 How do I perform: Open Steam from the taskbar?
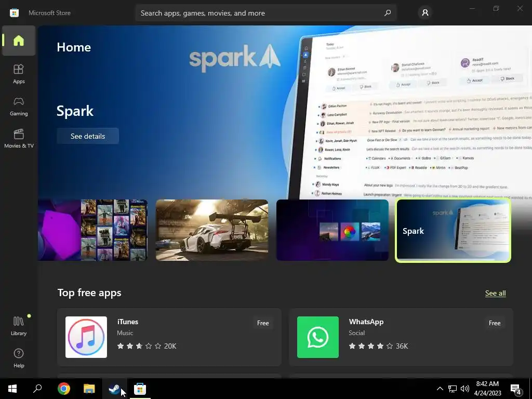coord(114,389)
